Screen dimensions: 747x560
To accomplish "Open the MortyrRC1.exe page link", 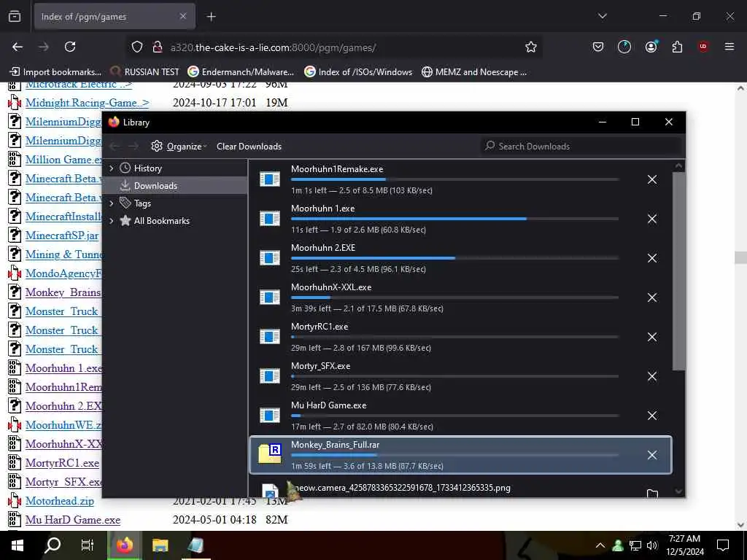I will (x=63, y=463).
